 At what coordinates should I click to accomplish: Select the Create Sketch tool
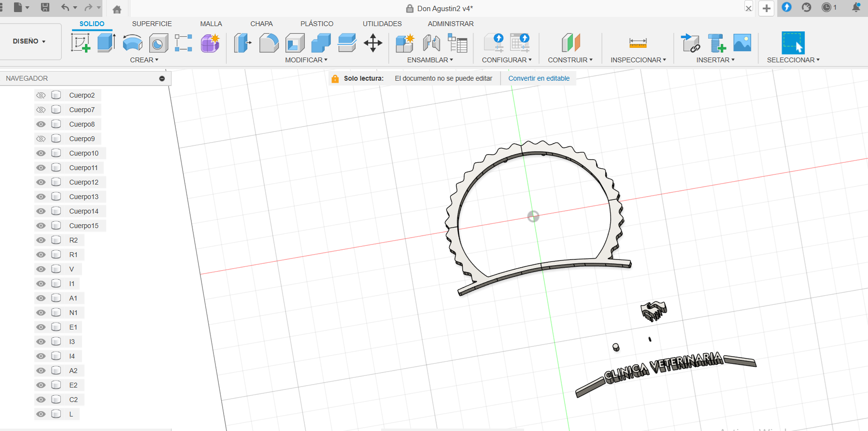81,43
